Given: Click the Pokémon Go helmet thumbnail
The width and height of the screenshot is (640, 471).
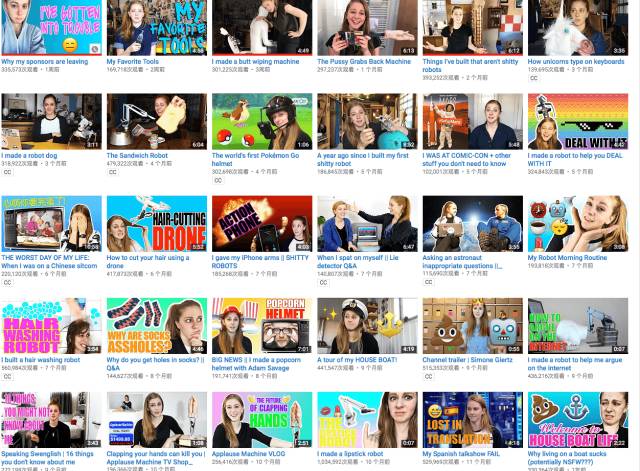Looking at the screenshot, I should 262,121.
